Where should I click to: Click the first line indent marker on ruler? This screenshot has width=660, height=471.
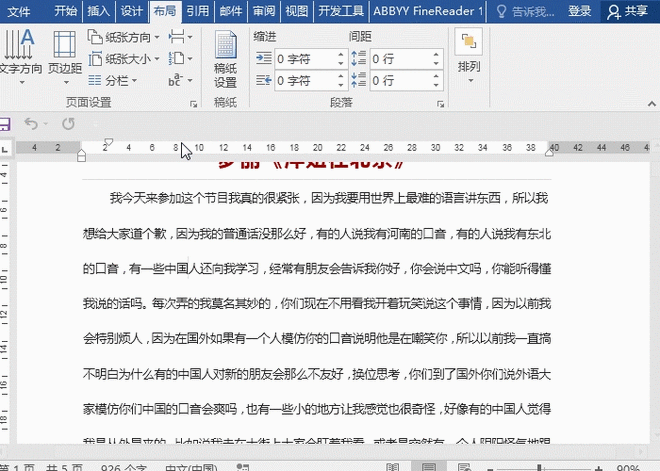(109, 142)
